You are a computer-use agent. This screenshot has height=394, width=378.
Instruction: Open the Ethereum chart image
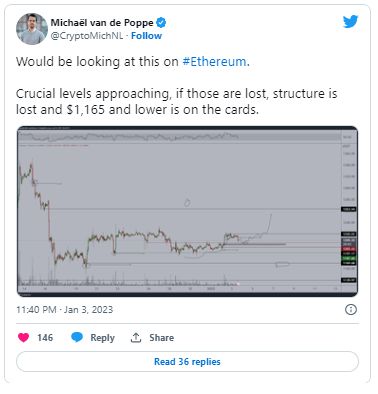tap(187, 211)
